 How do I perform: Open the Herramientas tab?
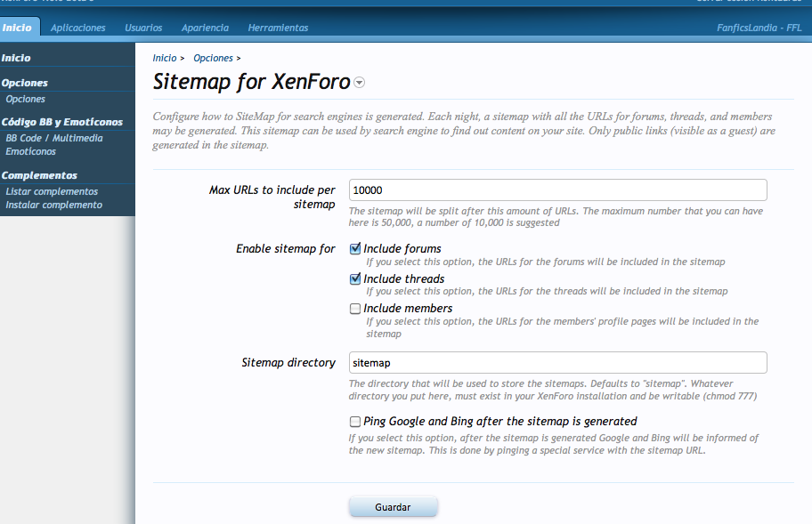coord(278,28)
